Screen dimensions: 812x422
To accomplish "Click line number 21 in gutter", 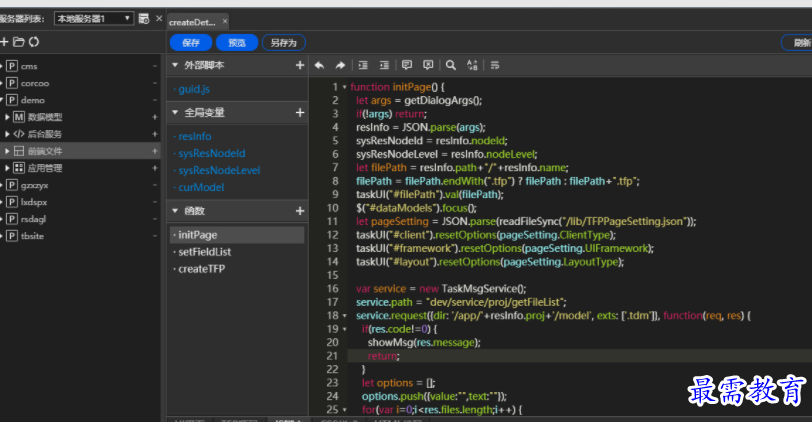I will pos(332,356).
